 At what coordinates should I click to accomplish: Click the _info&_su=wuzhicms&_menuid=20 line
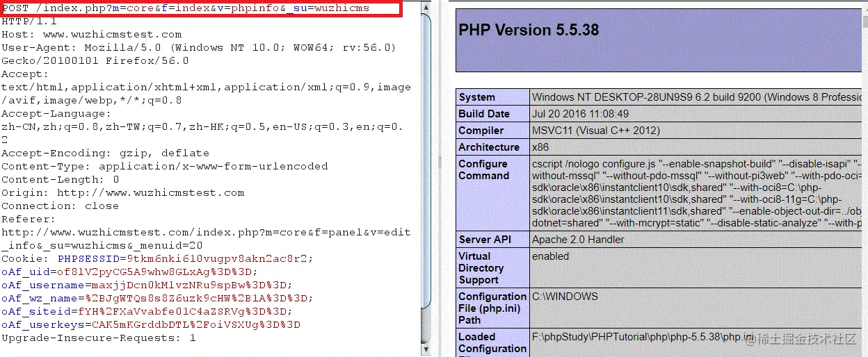click(x=102, y=245)
